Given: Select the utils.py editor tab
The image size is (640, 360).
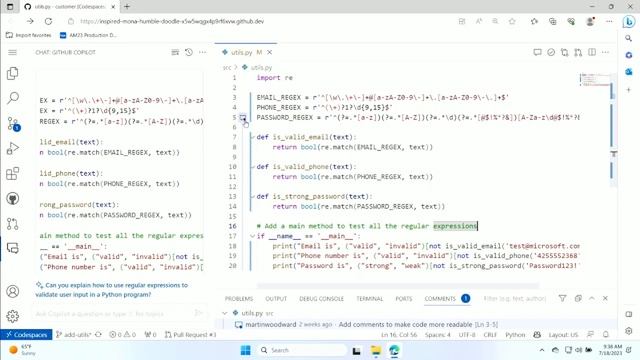Looking at the screenshot, I should [247, 52].
